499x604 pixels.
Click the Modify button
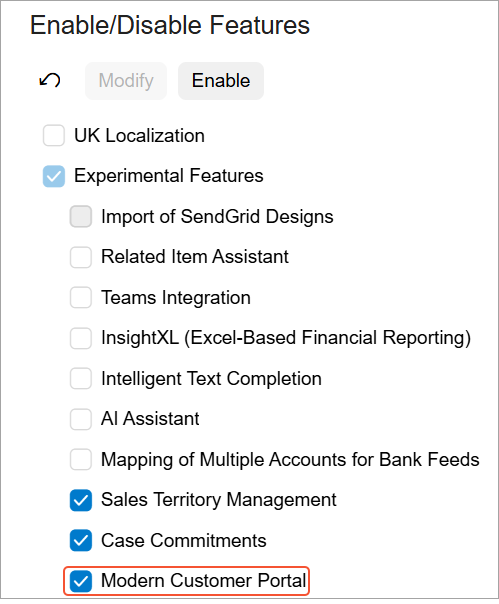pyautogui.click(x=126, y=81)
